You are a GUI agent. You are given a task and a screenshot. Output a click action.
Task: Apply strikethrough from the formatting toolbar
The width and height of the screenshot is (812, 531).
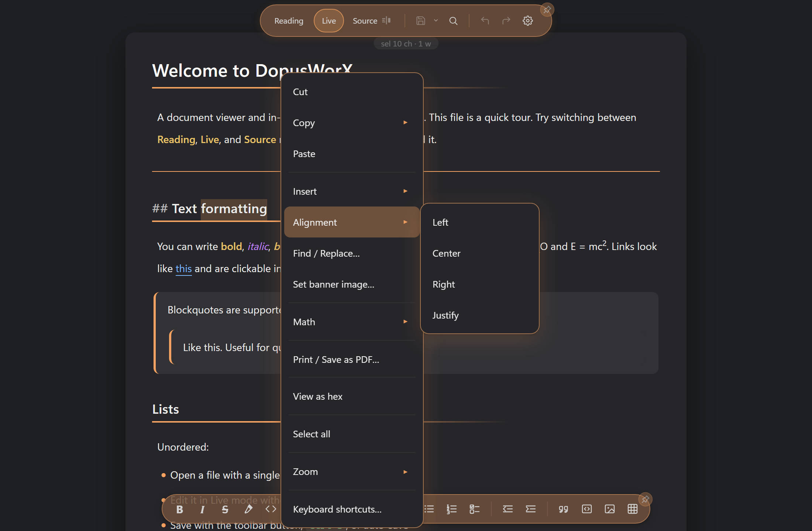click(x=225, y=509)
